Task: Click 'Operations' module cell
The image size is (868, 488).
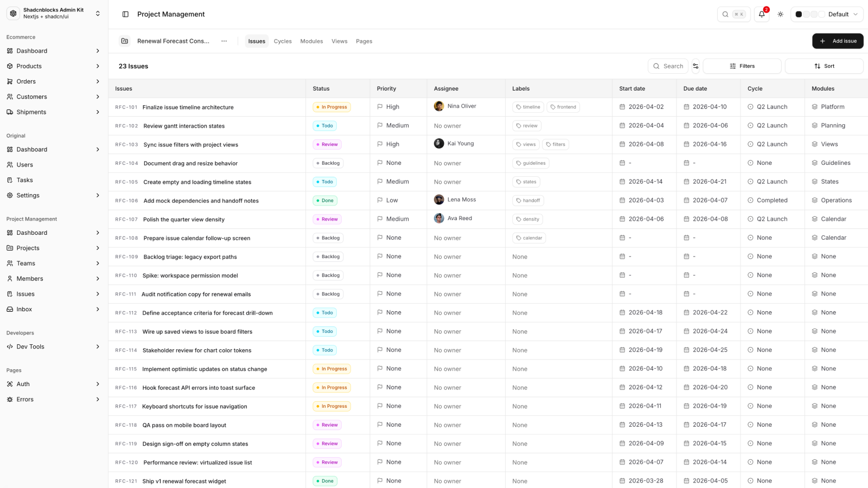Action: pyautogui.click(x=836, y=201)
